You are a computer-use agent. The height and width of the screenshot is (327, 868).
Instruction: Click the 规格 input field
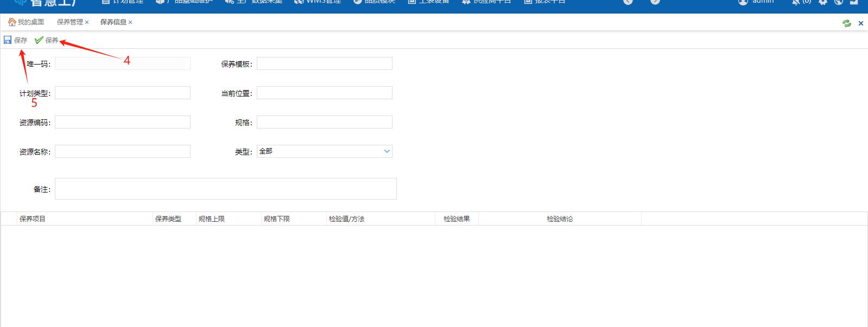324,122
